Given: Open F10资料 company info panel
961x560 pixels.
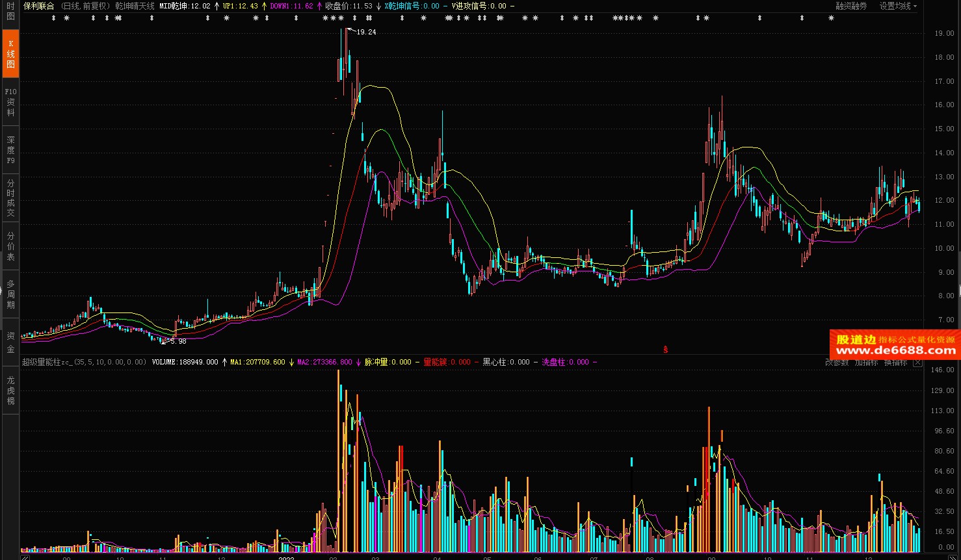Looking at the screenshot, I should tap(10, 102).
